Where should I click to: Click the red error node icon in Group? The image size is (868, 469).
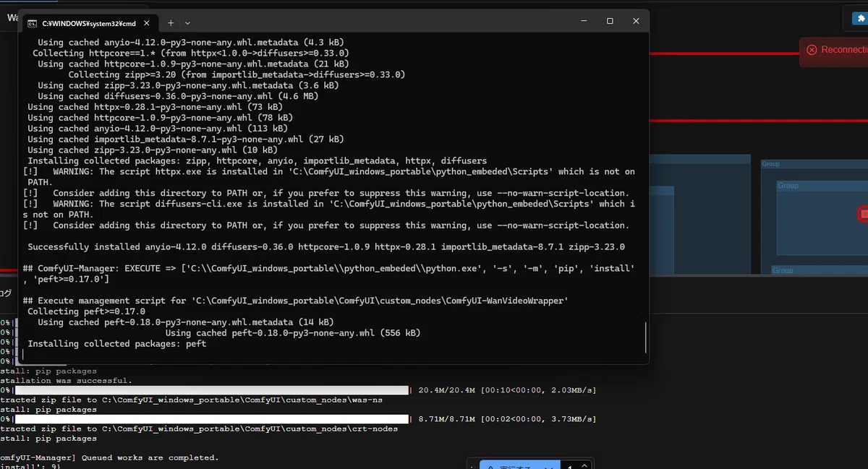coord(864,214)
